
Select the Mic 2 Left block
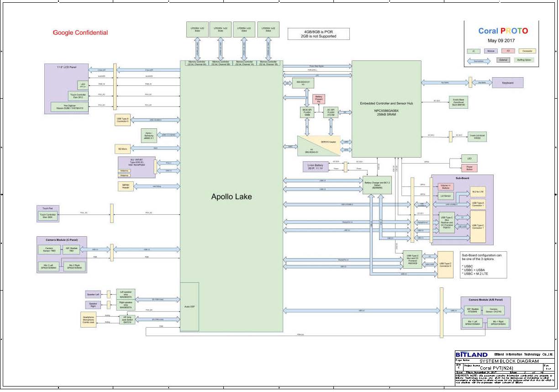coord(49,267)
